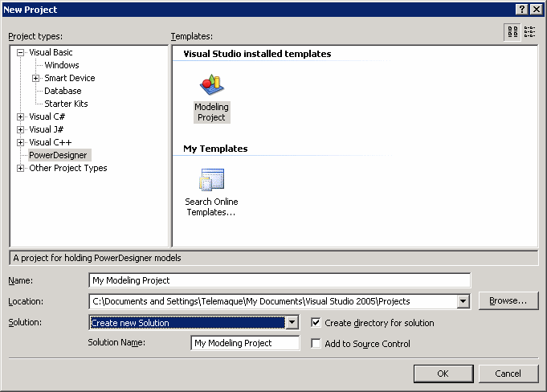
Task: Click 'Visual Studio installed templates' heading
Action: 257,54
